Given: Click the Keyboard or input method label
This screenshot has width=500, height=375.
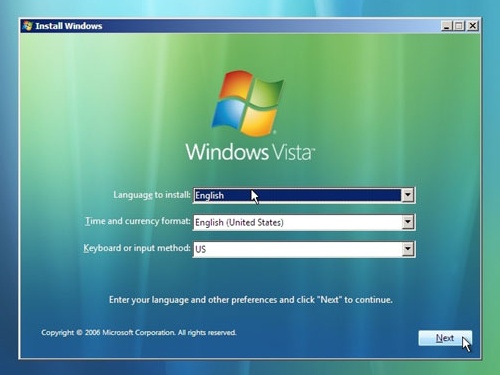Looking at the screenshot, I should click(137, 248).
